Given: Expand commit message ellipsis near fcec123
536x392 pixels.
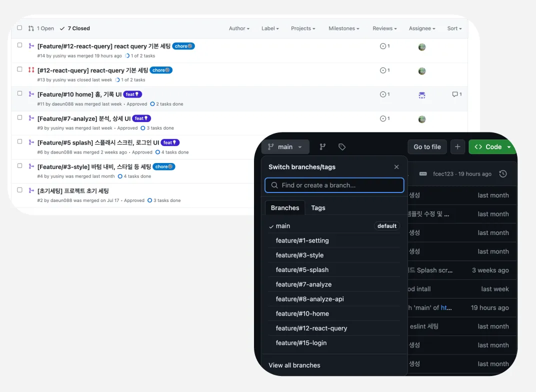Looking at the screenshot, I should point(423,173).
